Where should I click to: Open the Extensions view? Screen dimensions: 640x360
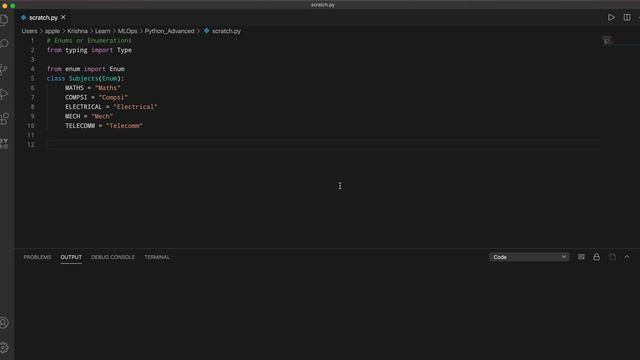[x=4, y=119]
